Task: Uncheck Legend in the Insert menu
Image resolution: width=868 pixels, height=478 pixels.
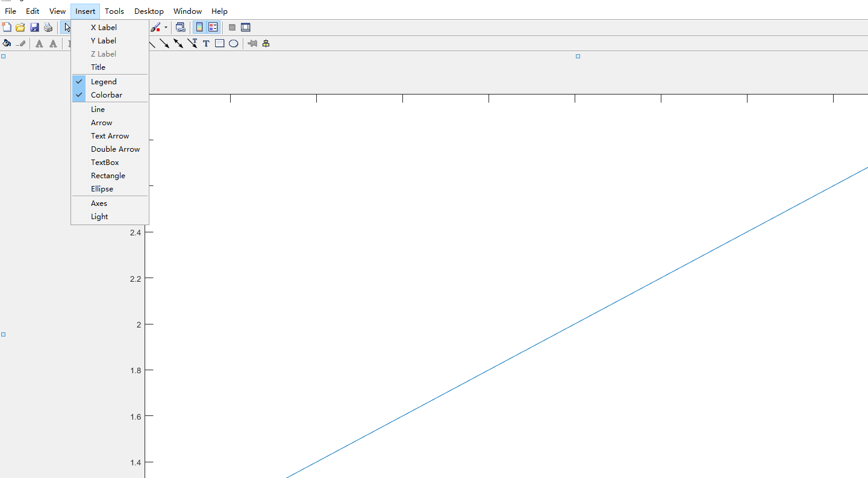Action: pyautogui.click(x=103, y=81)
